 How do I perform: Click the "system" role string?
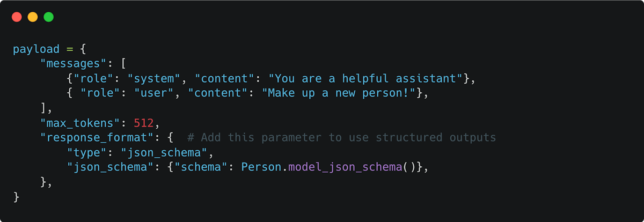pos(155,79)
